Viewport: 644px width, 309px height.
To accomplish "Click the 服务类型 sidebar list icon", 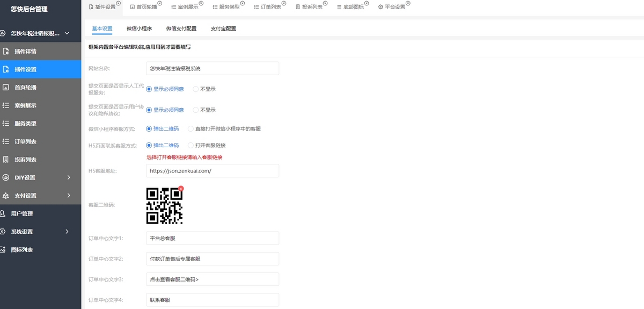I will 6,124.
